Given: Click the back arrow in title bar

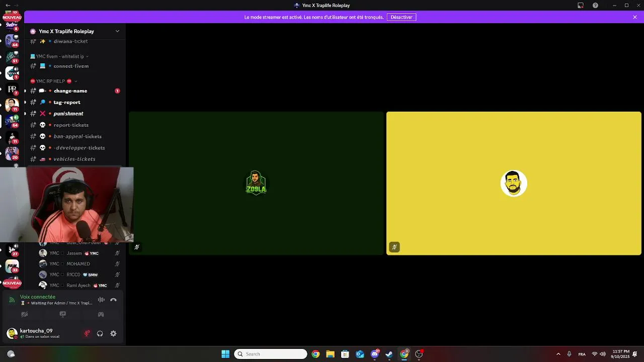Looking at the screenshot, I should pos(8,5).
